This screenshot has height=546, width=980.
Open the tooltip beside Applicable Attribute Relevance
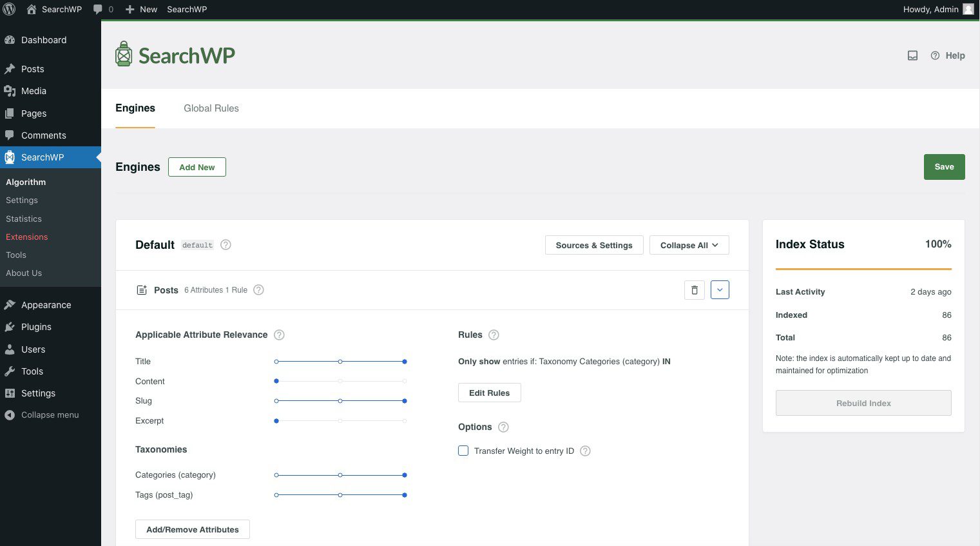[x=279, y=335]
